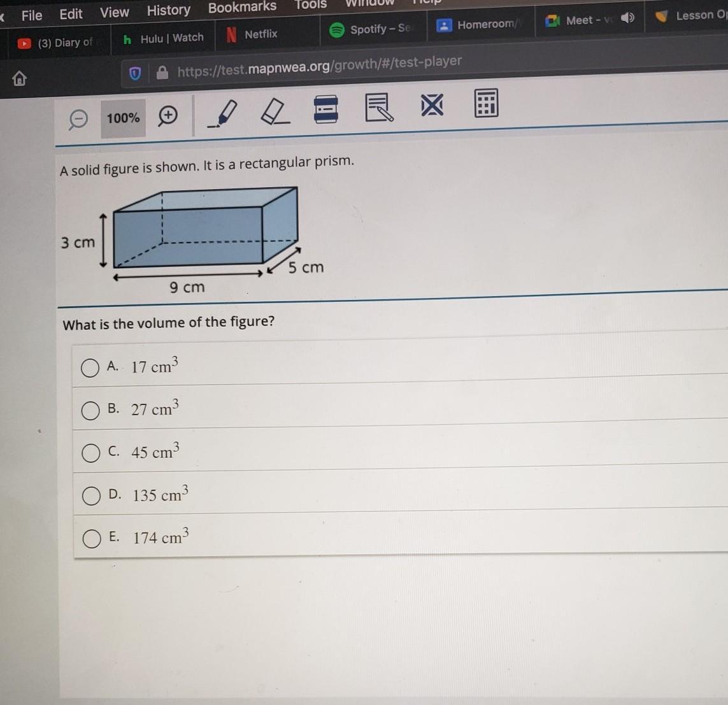
Task: Open the notepad tool
Action: pyautogui.click(x=379, y=107)
